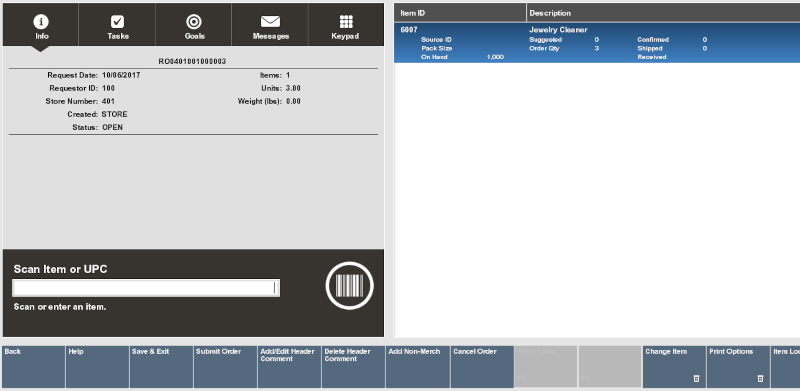
Task: Click Delete Header Comment
Action: tap(354, 367)
